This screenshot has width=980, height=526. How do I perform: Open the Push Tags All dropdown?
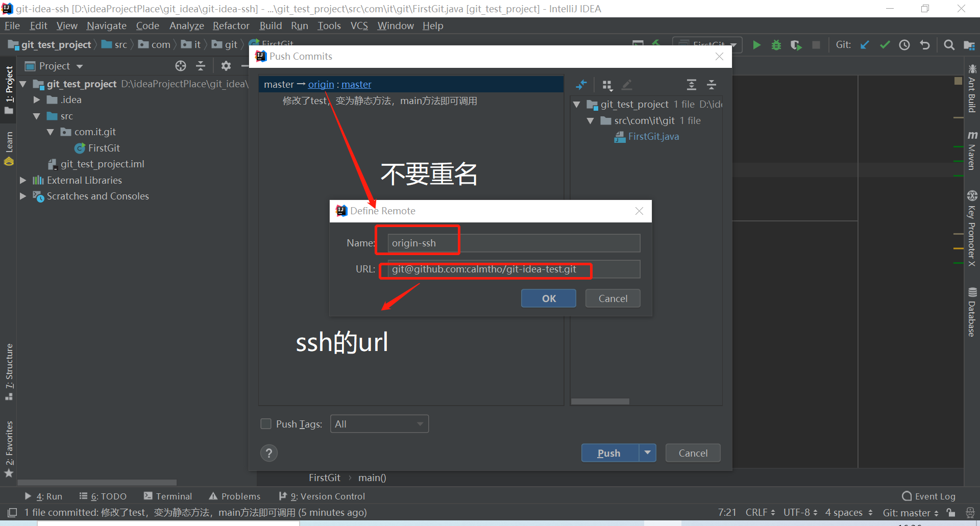(379, 424)
